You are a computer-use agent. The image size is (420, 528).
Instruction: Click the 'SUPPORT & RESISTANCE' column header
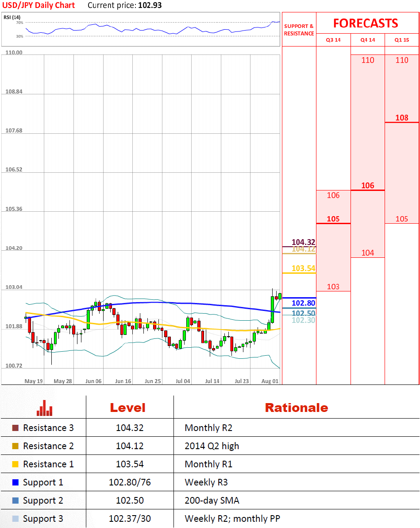pos(299,30)
